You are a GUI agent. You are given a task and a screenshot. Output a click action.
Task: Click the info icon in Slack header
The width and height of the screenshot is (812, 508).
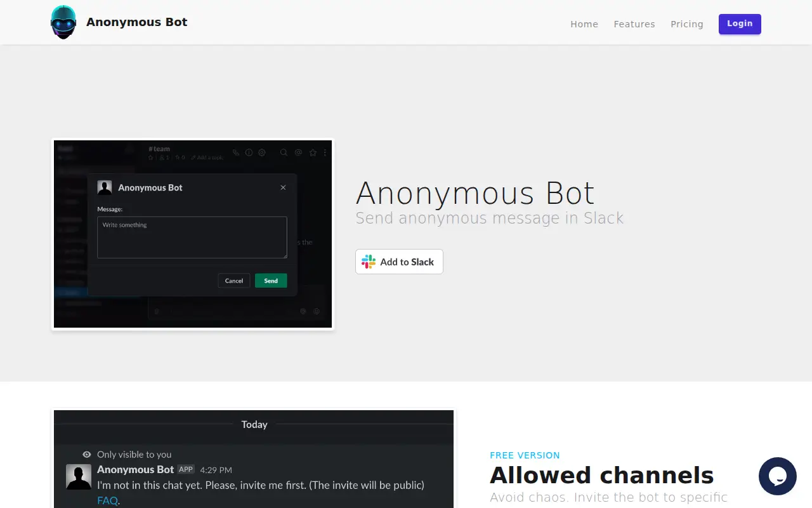249,152
